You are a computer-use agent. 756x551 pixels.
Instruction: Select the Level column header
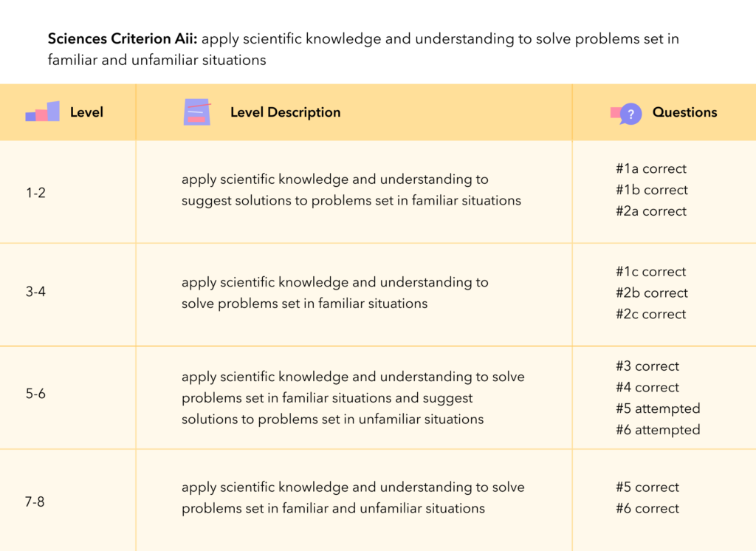pos(86,112)
